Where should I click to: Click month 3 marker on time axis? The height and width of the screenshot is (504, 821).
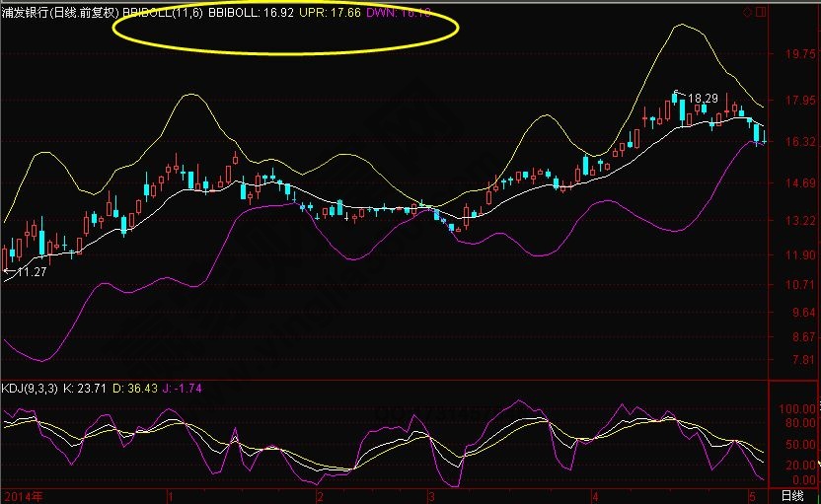click(x=430, y=495)
